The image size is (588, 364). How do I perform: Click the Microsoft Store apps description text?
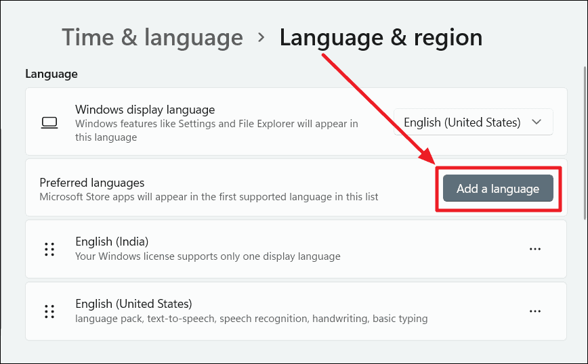(209, 197)
